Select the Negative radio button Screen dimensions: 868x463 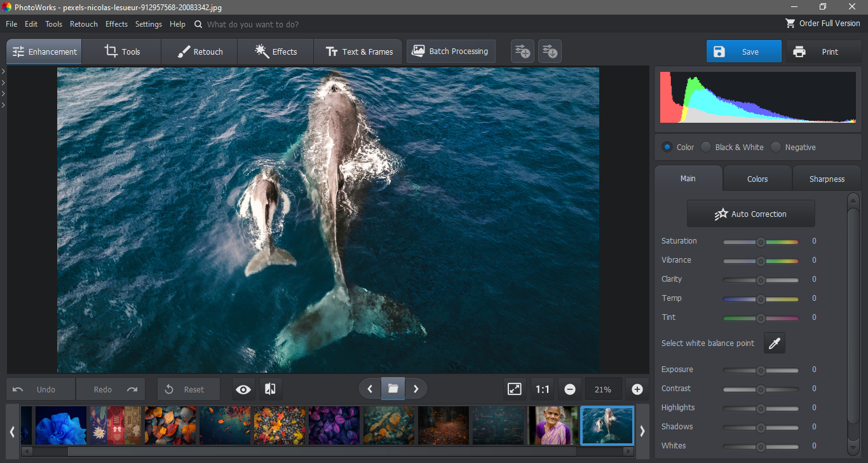click(776, 147)
